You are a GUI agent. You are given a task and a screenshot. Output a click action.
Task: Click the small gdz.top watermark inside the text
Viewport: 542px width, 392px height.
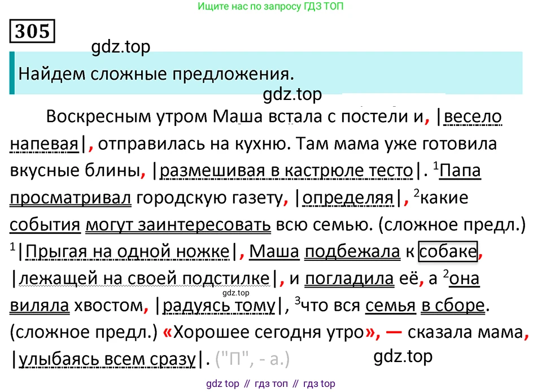point(235,293)
